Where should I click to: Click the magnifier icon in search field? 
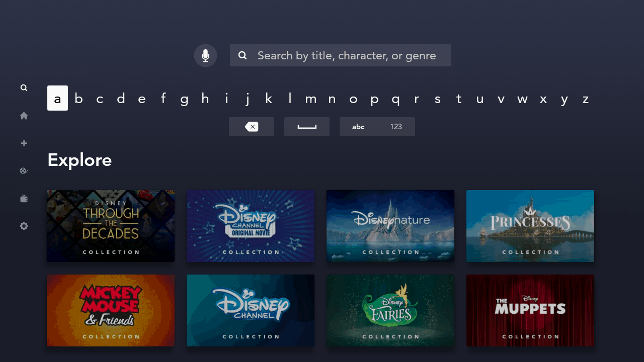pyautogui.click(x=243, y=55)
